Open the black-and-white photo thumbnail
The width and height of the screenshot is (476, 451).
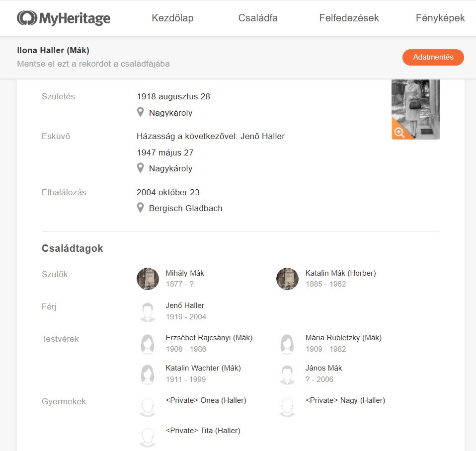pyautogui.click(x=415, y=109)
